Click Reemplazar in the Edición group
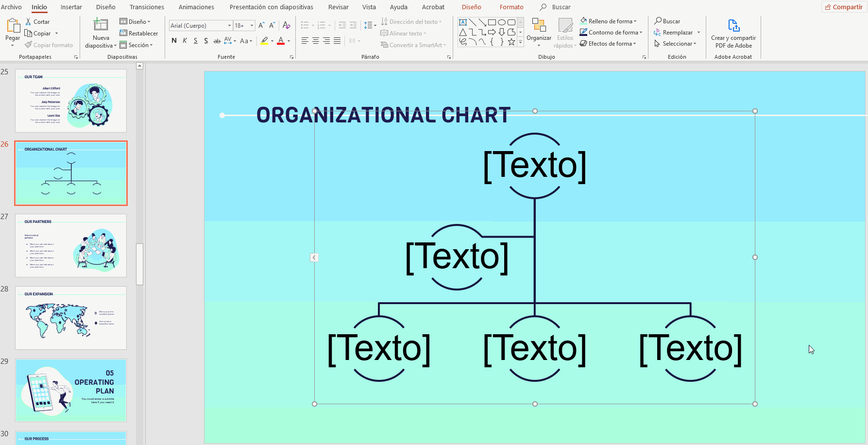 673,33
